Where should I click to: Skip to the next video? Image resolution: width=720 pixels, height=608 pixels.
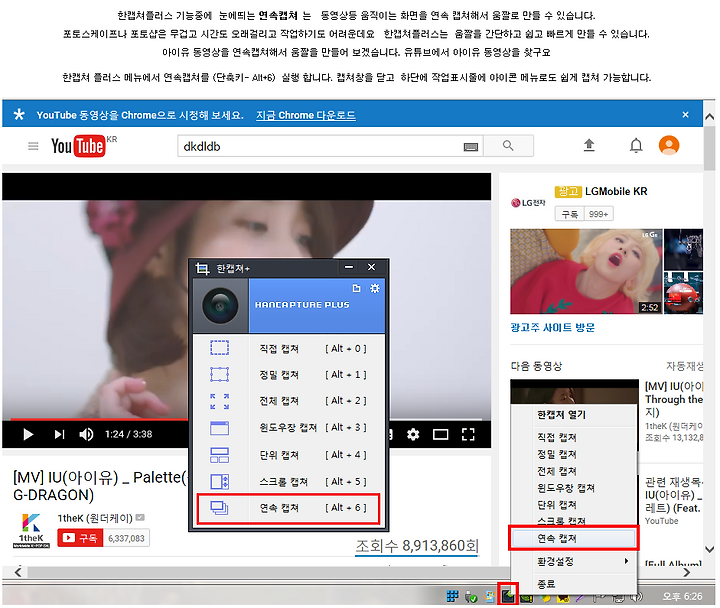click(59, 434)
